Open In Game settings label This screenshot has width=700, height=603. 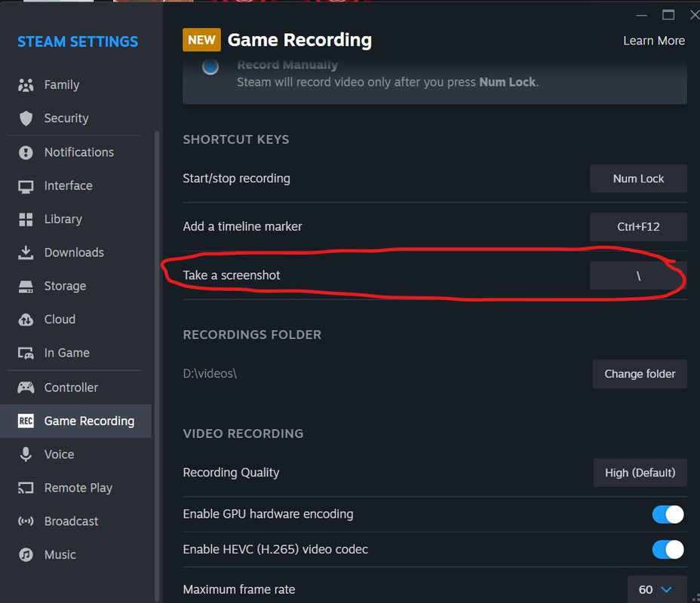pos(67,353)
